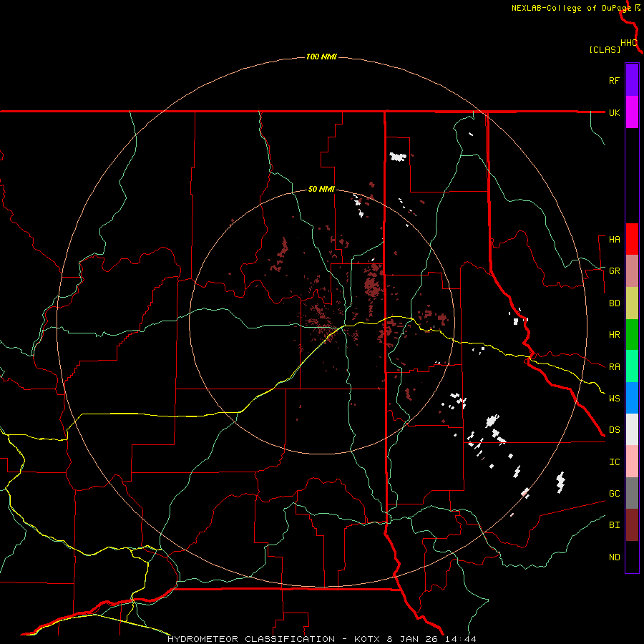Click the purple RF legend color swatch
Image resolution: width=644 pixels, height=644 pixels.
point(632,80)
